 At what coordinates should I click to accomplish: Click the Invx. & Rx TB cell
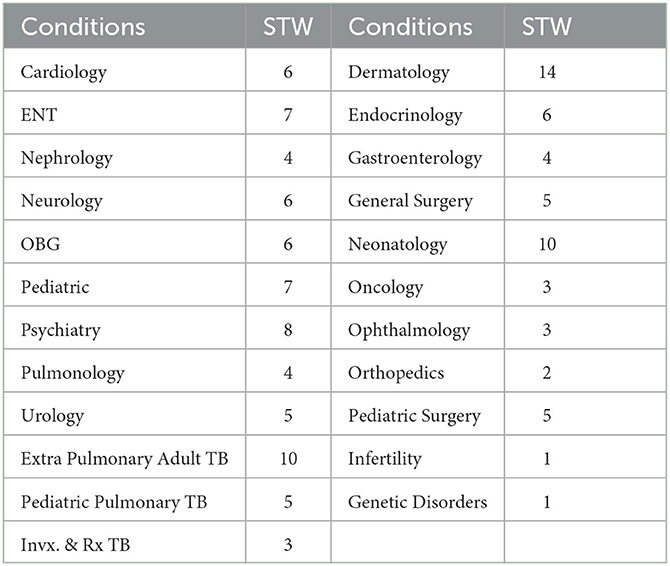tap(124, 542)
